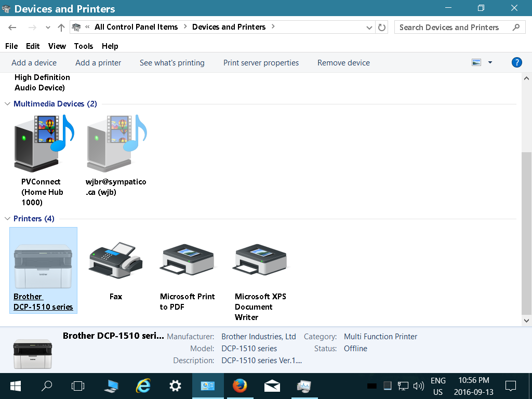Click the 'Multi Function Printer' category value
This screenshot has height=399, width=532.
(380, 337)
